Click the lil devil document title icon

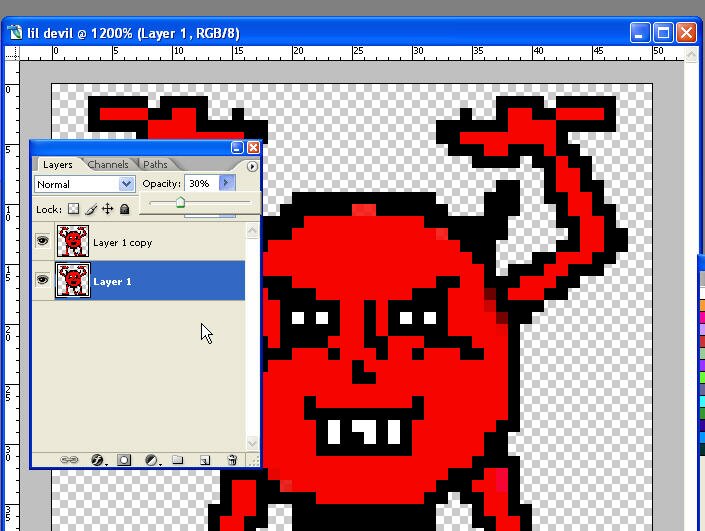point(15,32)
